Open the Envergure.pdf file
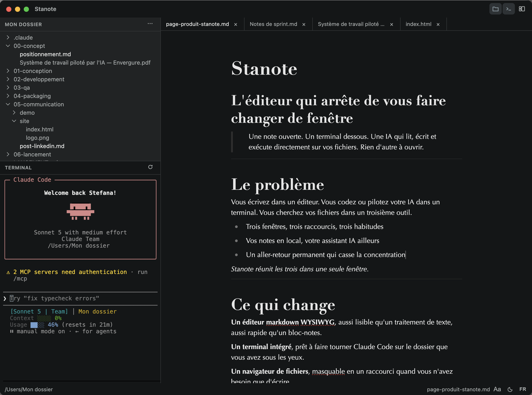 (85, 63)
